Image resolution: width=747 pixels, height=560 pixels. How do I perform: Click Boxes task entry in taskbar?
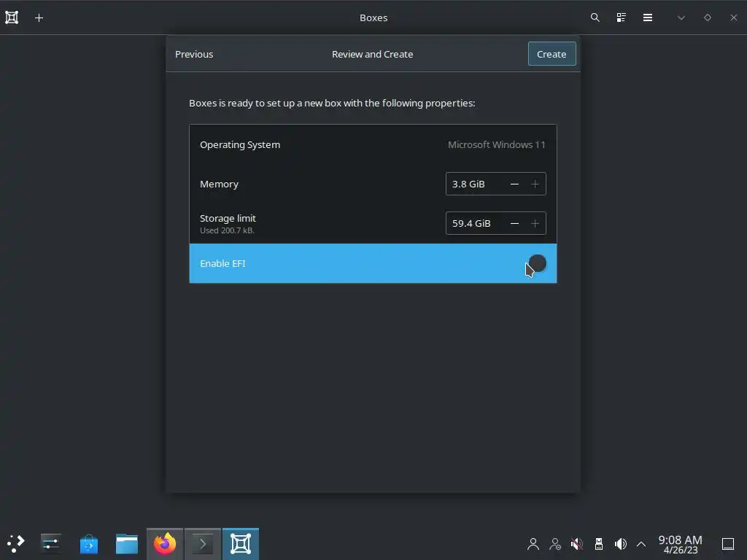pyautogui.click(x=241, y=543)
